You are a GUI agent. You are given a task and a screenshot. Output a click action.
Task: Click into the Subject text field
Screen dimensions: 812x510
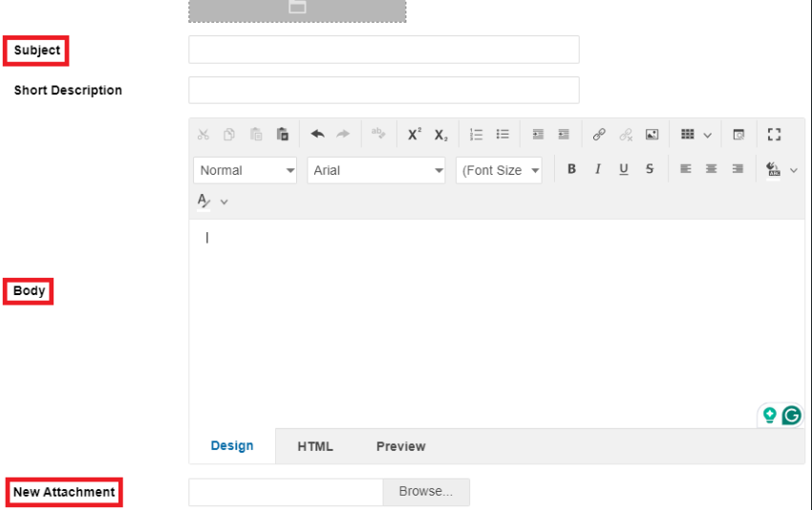click(x=383, y=50)
